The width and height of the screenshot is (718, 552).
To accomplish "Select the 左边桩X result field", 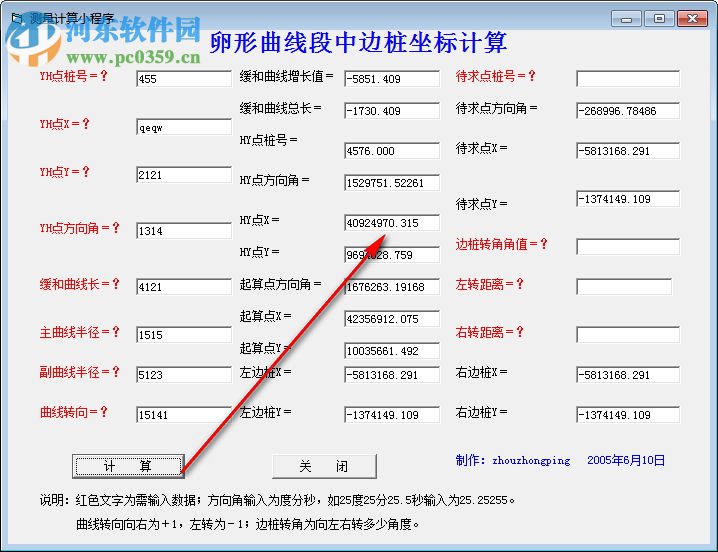I will pos(392,374).
